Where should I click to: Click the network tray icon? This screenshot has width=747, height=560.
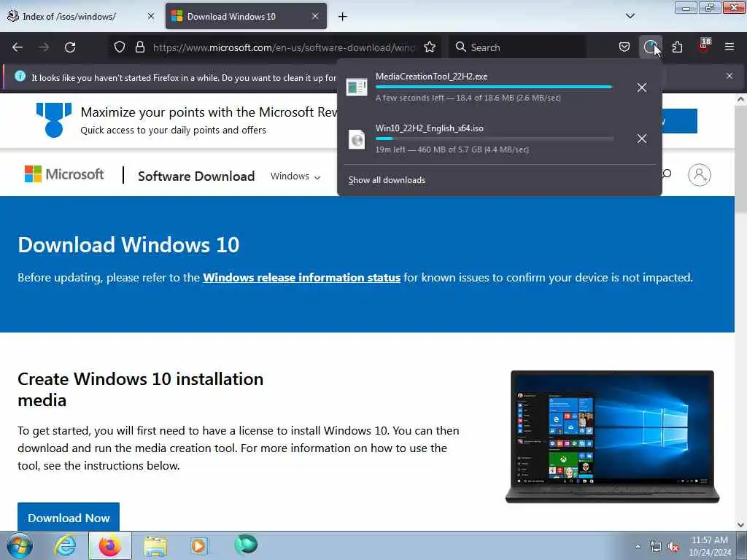(656, 547)
